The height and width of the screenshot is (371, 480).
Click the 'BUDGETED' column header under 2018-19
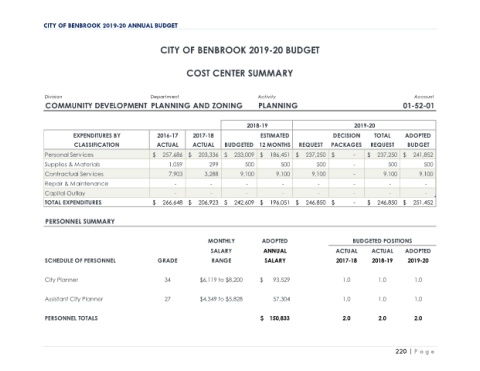point(239,145)
